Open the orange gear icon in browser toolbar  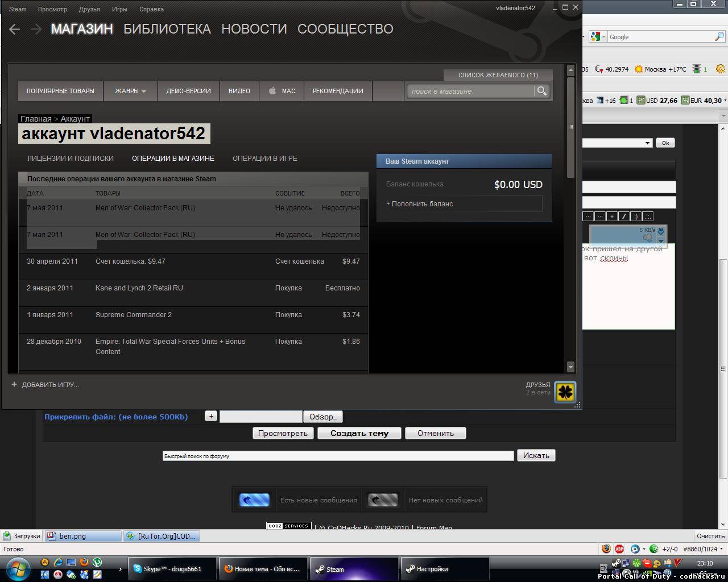pyautogui.click(x=721, y=69)
